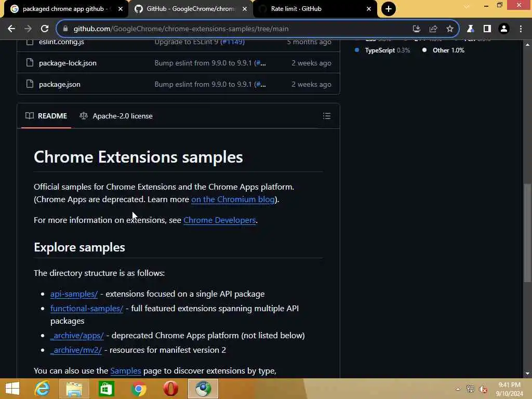Open api-samples/ directory link
Screen dimensions: 532x399
point(74,294)
